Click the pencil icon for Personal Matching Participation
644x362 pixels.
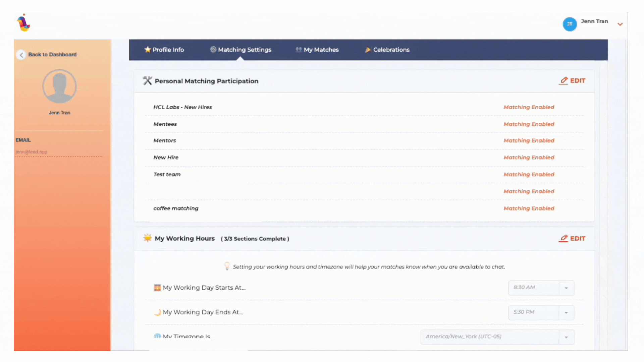tap(564, 80)
